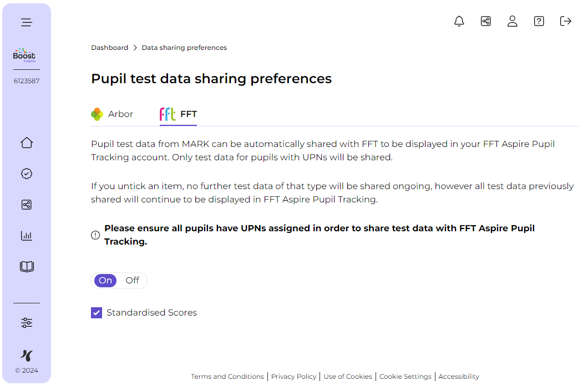The image size is (588, 386).
Task: Click the help question mark icon
Action: point(539,21)
